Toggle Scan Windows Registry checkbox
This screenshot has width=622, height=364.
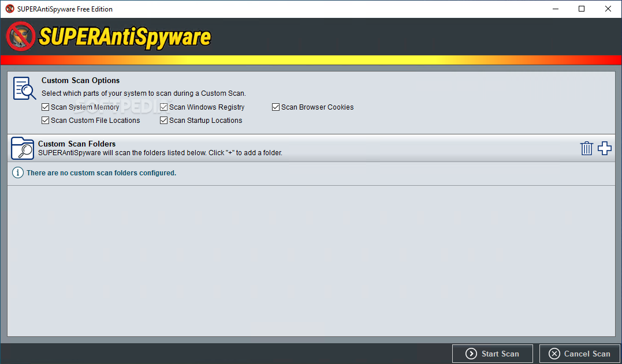164,107
